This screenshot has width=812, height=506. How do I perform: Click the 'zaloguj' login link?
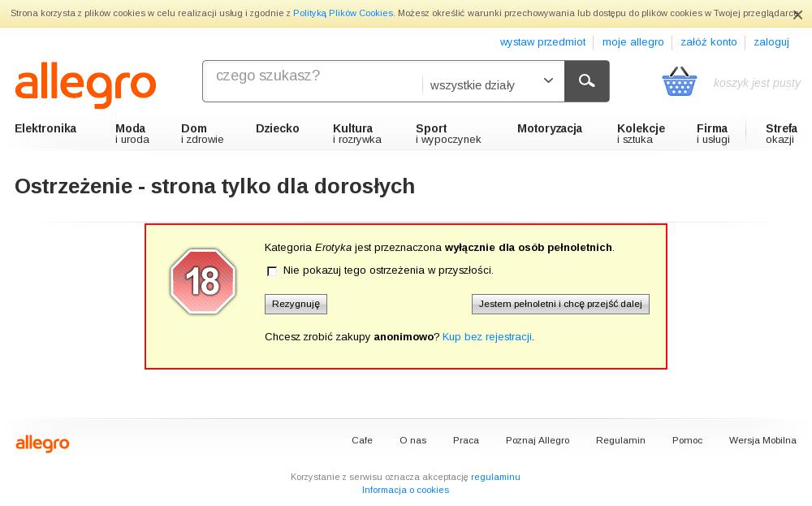click(x=771, y=42)
